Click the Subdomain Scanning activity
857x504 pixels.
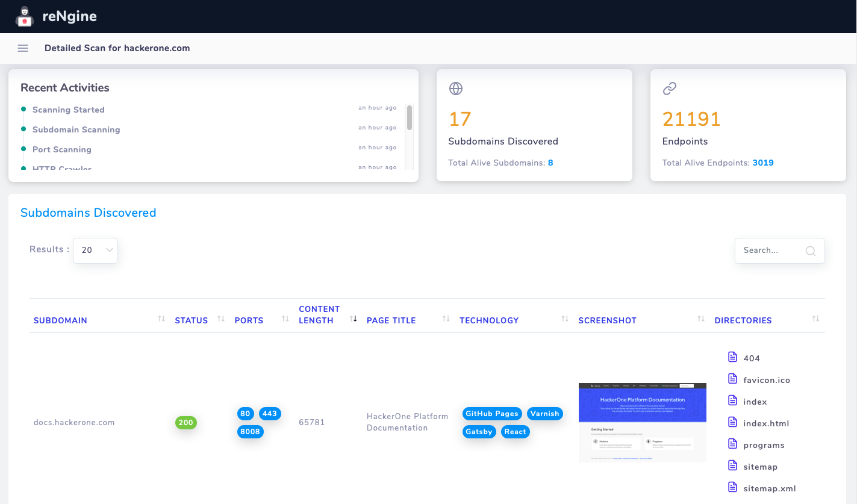(x=76, y=130)
